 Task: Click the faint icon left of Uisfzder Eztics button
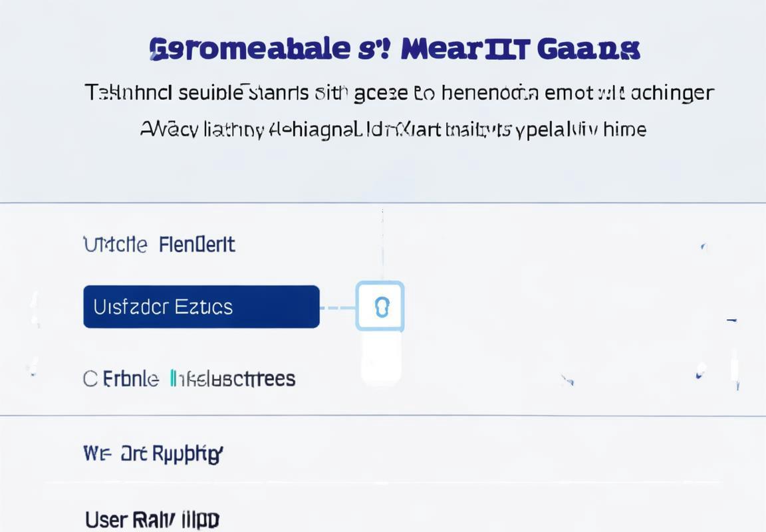point(34,309)
